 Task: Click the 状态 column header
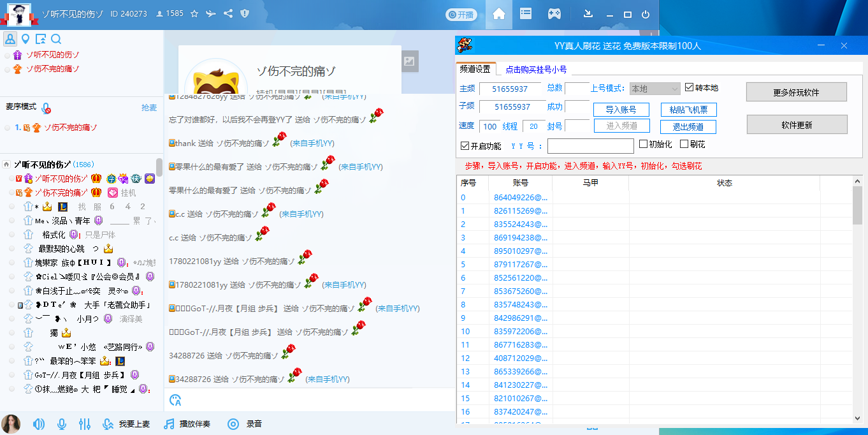coord(725,183)
